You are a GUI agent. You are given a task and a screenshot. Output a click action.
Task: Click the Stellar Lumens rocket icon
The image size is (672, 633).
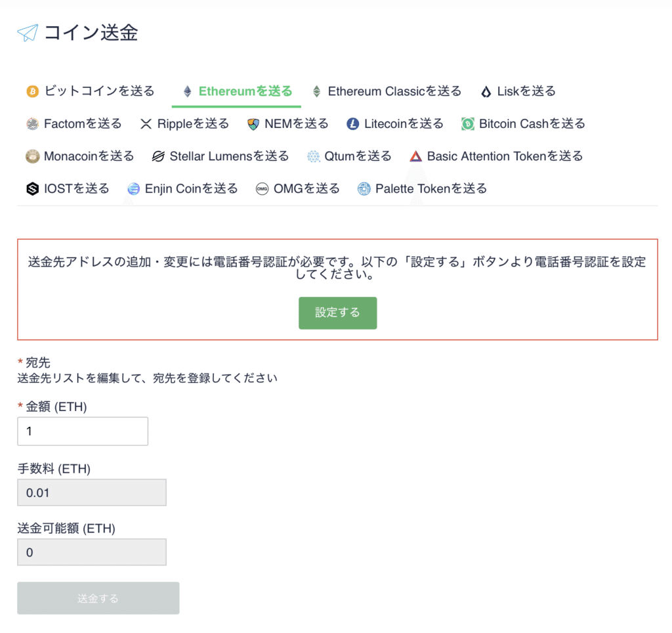pos(157,156)
